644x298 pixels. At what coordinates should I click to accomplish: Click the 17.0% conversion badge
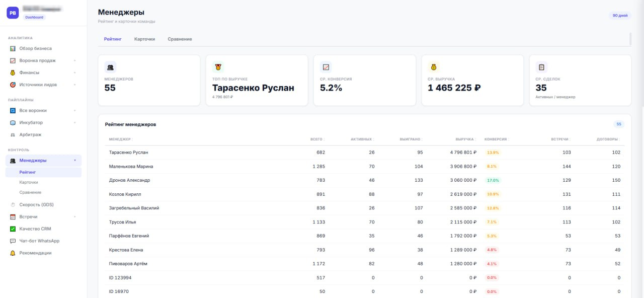coord(493,180)
